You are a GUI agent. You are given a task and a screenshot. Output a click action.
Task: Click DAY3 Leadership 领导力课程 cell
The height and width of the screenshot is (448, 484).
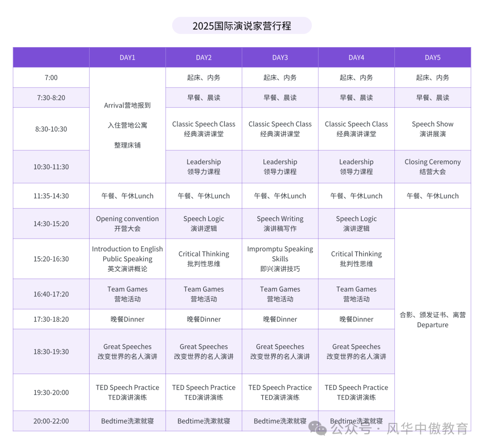coord(280,167)
